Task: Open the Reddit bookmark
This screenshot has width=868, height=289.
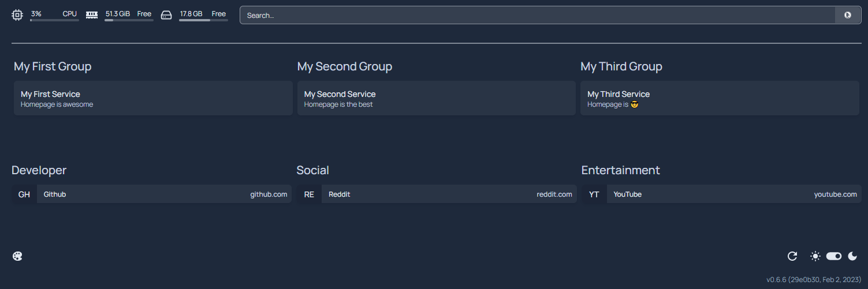Action: 437,194
